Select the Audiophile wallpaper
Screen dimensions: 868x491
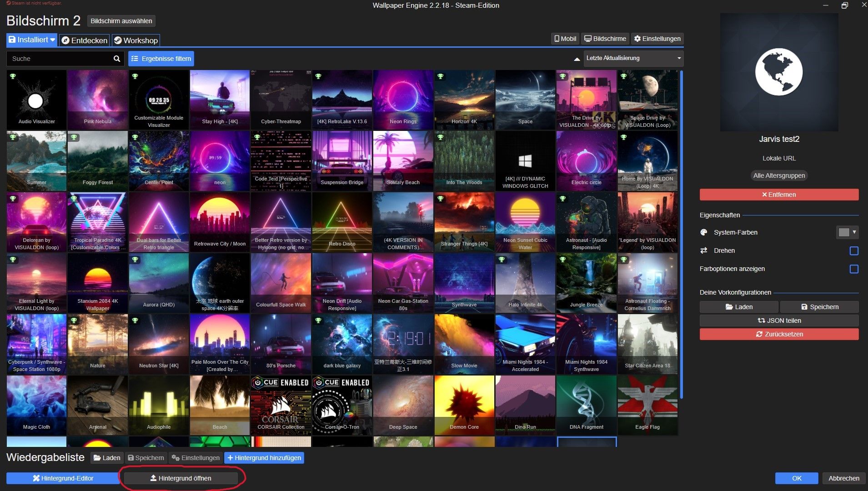pyautogui.click(x=159, y=406)
